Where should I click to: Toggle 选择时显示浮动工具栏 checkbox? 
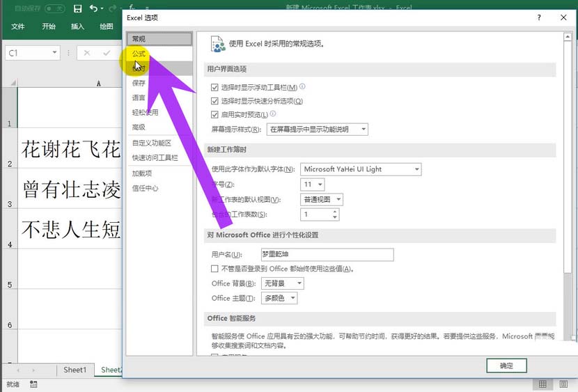coord(214,87)
